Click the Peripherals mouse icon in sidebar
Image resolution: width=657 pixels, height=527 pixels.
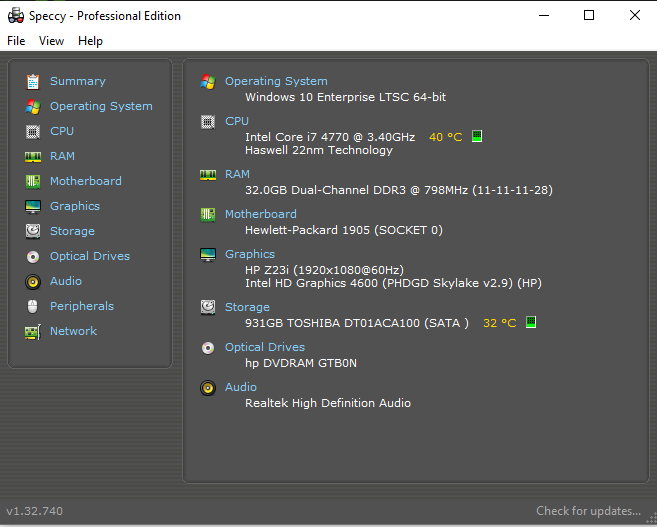tap(33, 307)
